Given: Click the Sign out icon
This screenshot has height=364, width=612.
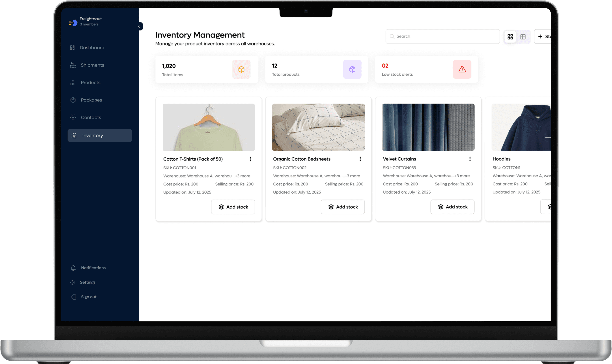Looking at the screenshot, I should [x=73, y=297].
